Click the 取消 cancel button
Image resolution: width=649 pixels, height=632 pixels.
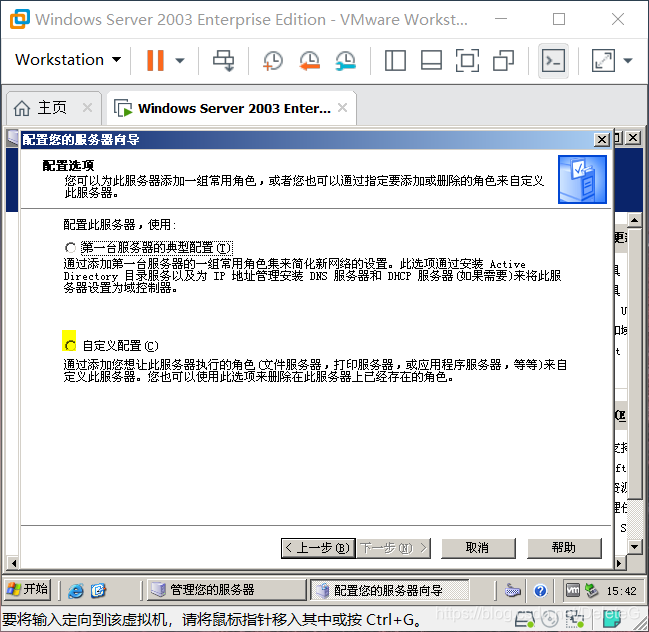[x=478, y=548]
